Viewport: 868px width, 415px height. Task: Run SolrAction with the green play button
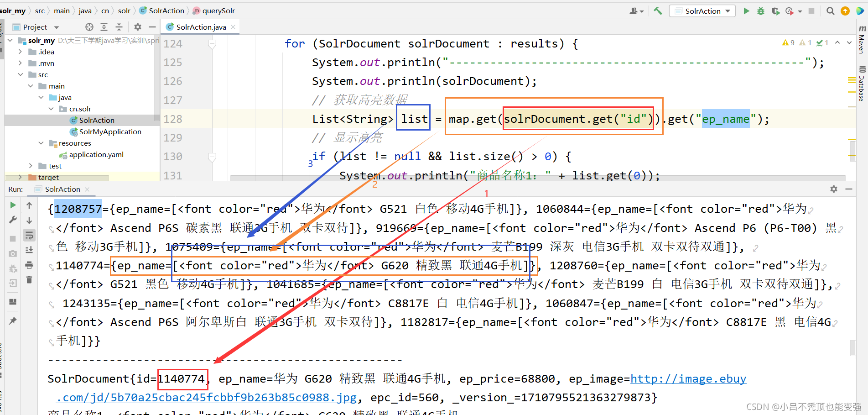(746, 11)
